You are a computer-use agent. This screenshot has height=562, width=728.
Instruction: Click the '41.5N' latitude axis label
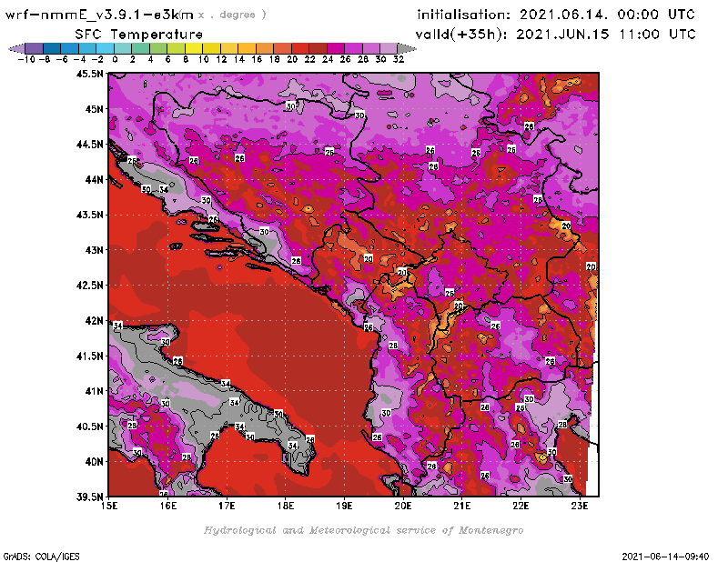coord(89,356)
